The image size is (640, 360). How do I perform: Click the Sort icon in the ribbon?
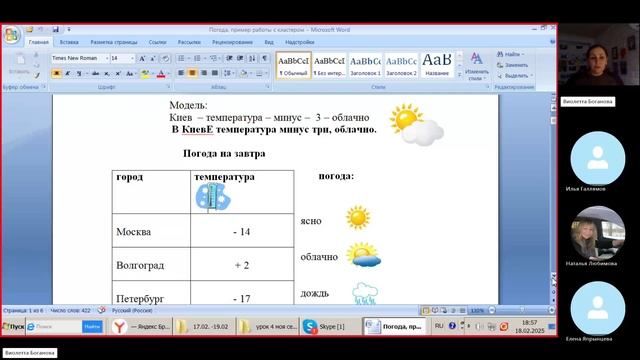(252, 58)
